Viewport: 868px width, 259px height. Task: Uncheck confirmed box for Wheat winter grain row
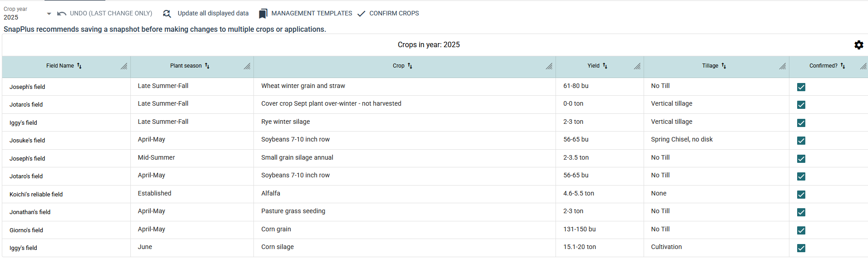pyautogui.click(x=801, y=87)
